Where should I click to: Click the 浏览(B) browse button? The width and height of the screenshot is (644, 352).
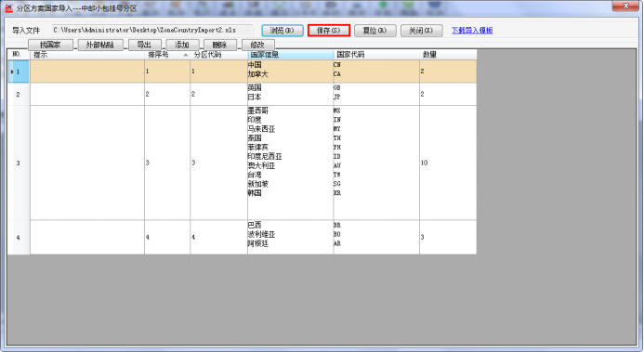[283, 31]
